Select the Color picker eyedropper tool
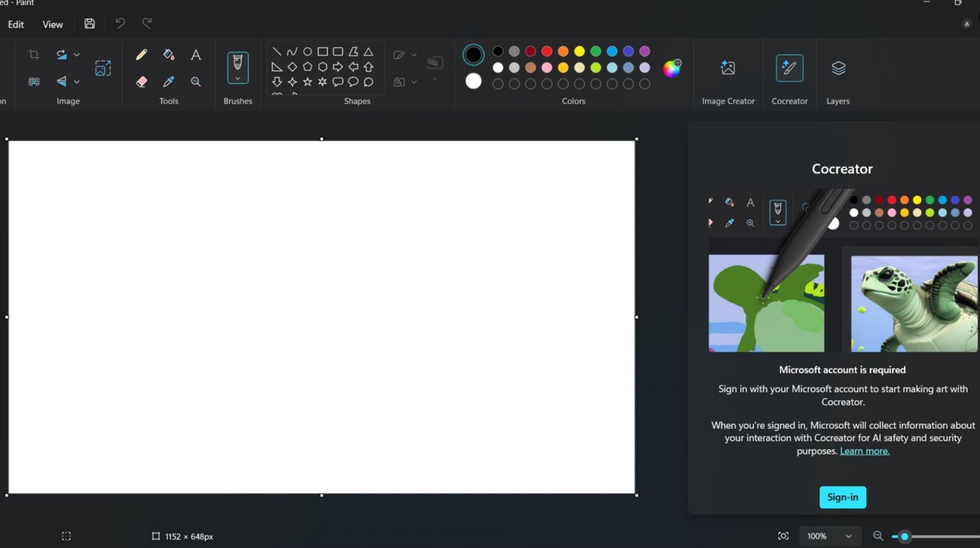 pyautogui.click(x=168, y=82)
